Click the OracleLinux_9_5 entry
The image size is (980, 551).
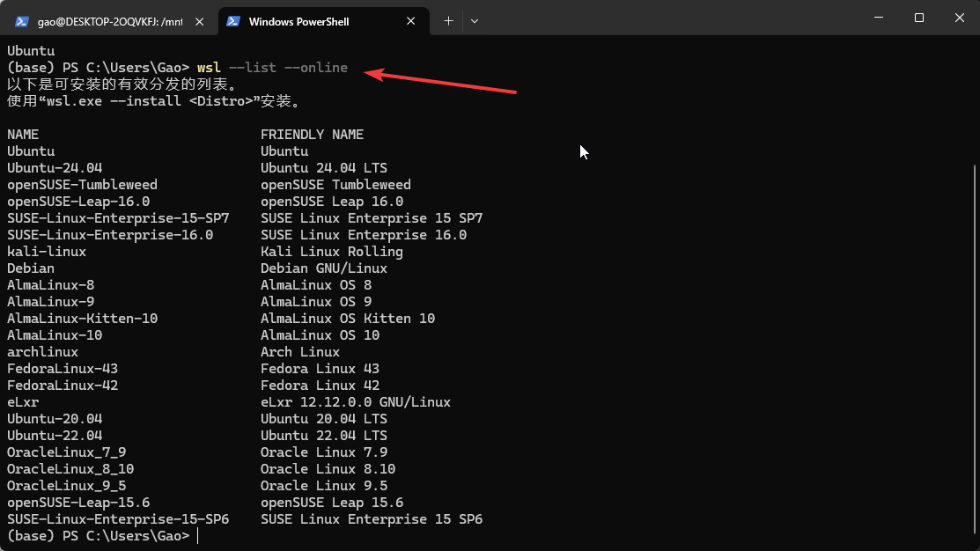[66, 486]
